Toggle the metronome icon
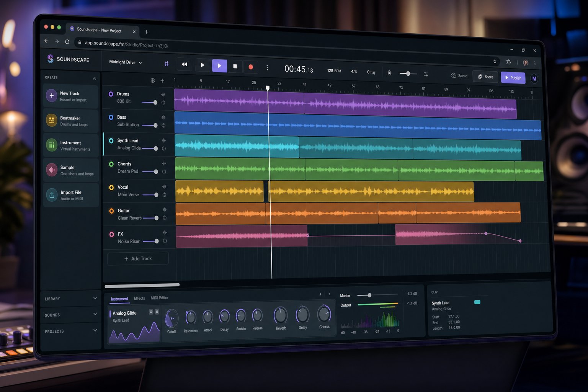Image resolution: width=588 pixels, height=392 pixels. click(389, 73)
